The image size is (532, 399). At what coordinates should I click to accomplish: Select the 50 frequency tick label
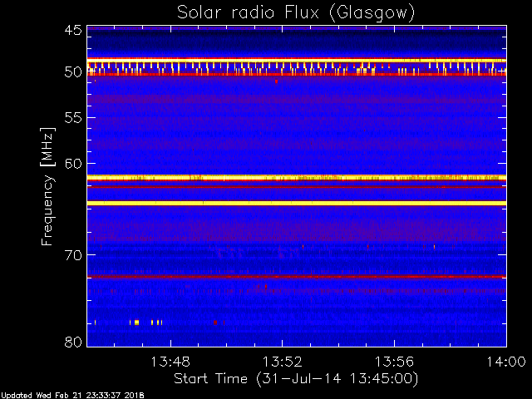(x=73, y=72)
